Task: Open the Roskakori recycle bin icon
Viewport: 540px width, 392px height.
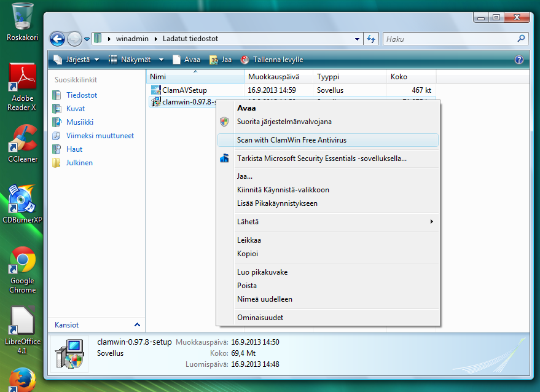Action: click(23, 22)
